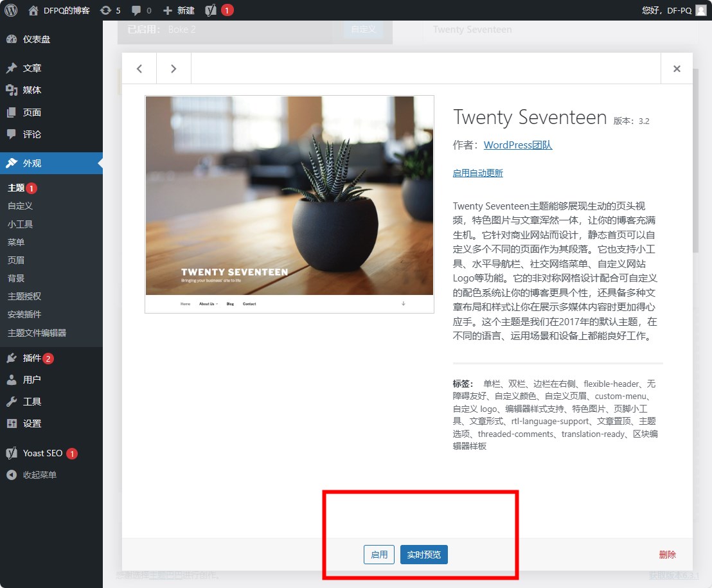Screen dimensions: 712x588
Task: Click the page scrollbar on the right edge
Action: [696, 161]
